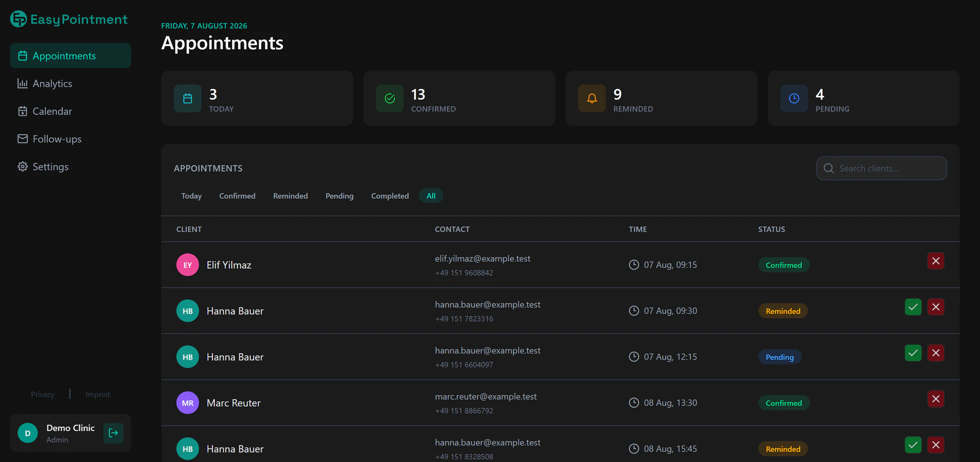Cancel Marc Reuter 13:30 appointment
Viewport: 980px width, 462px height.
(936, 399)
